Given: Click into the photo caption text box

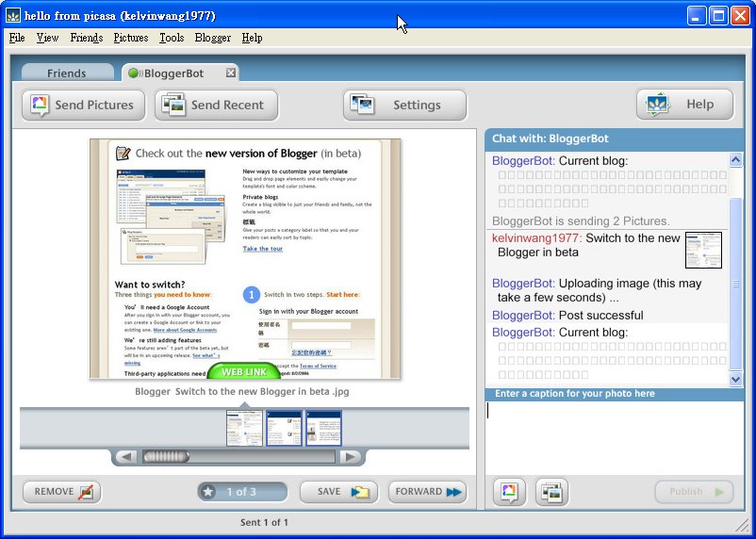Looking at the screenshot, I should click(x=615, y=436).
